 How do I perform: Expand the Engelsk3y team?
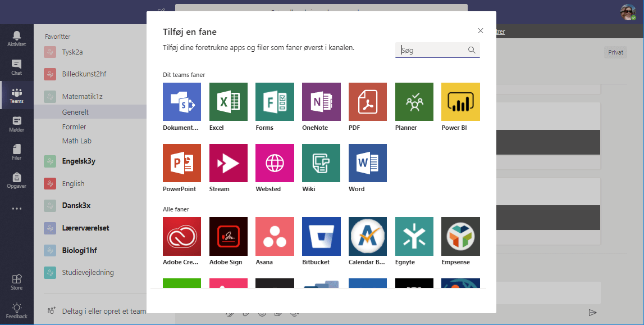point(79,161)
